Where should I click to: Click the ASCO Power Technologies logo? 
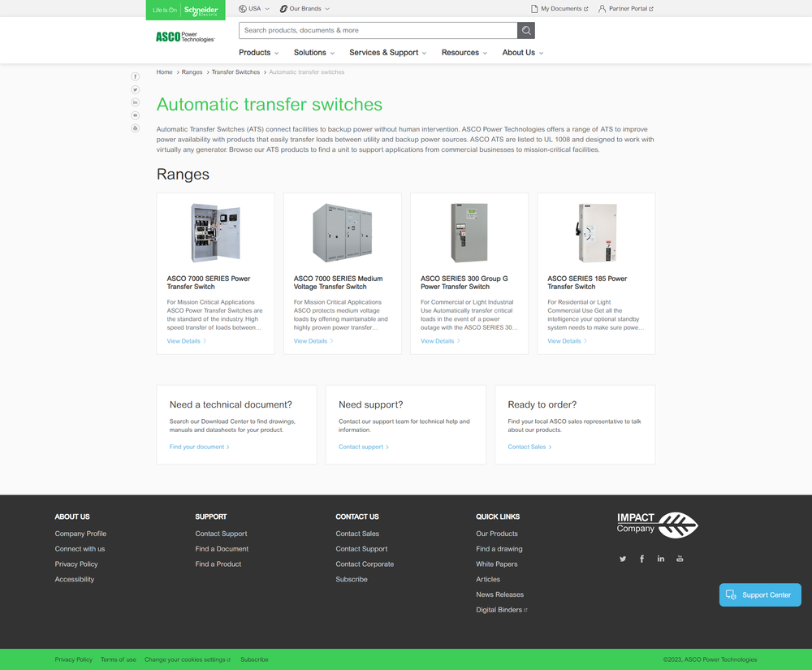click(185, 37)
